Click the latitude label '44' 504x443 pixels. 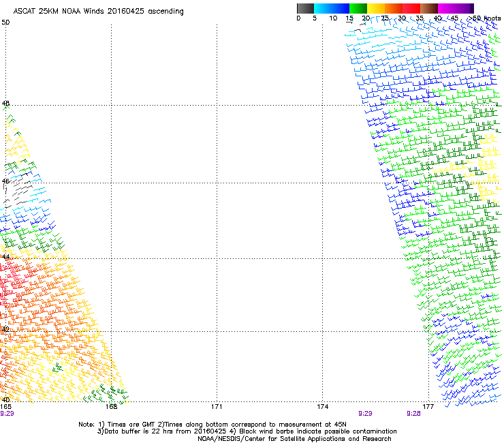[5, 257]
